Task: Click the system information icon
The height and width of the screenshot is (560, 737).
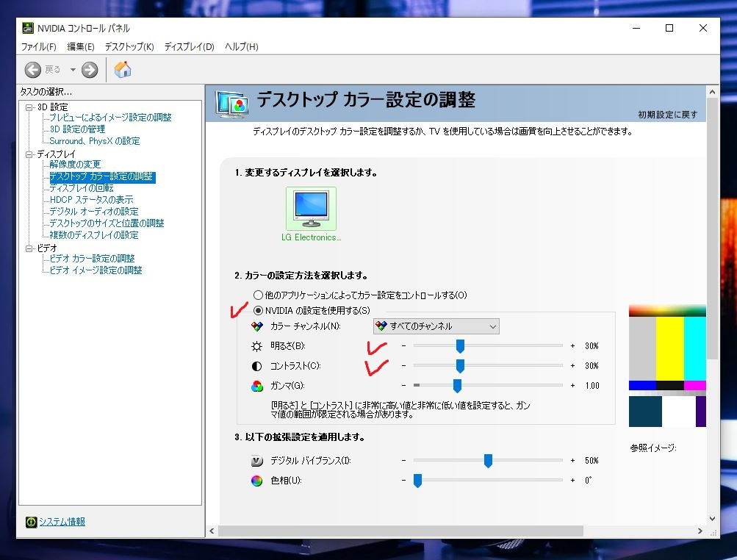Action: [x=31, y=522]
